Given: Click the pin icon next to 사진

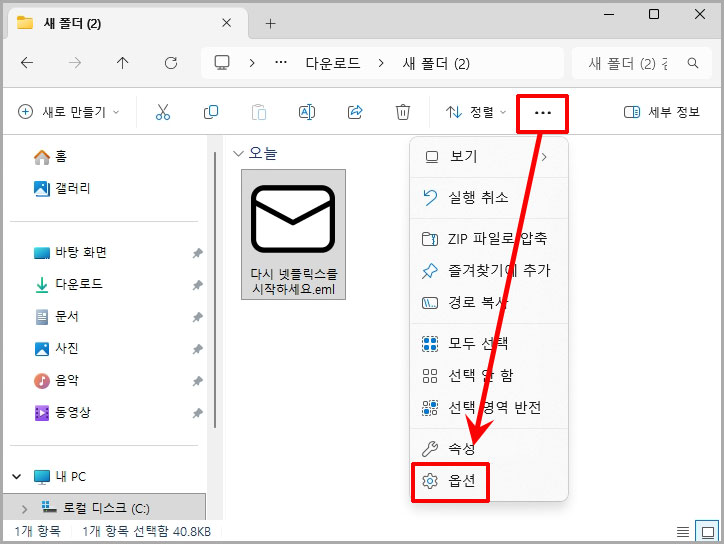Looking at the screenshot, I should click(x=198, y=349).
